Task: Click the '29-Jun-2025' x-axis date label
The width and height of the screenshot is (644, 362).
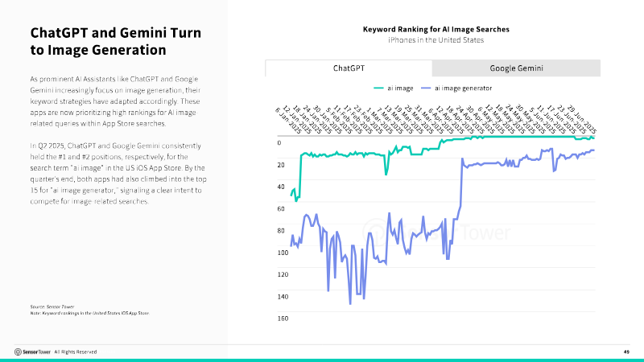Action: click(581, 119)
